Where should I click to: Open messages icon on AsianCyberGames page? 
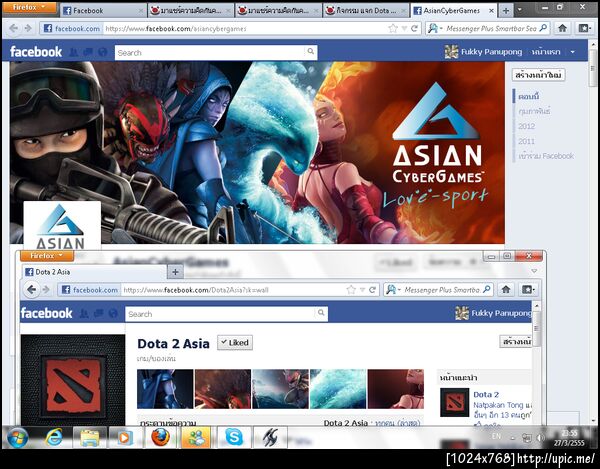pyautogui.click(x=88, y=52)
